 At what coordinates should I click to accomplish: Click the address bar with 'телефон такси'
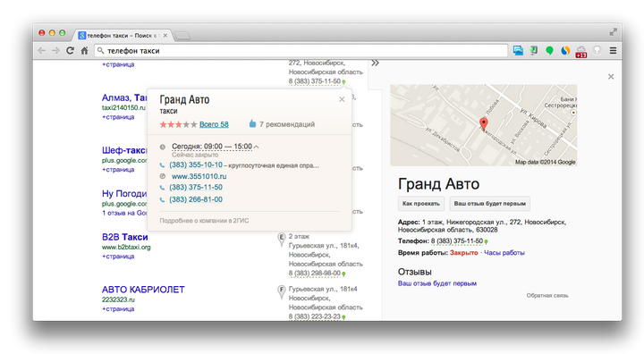pos(301,51)
